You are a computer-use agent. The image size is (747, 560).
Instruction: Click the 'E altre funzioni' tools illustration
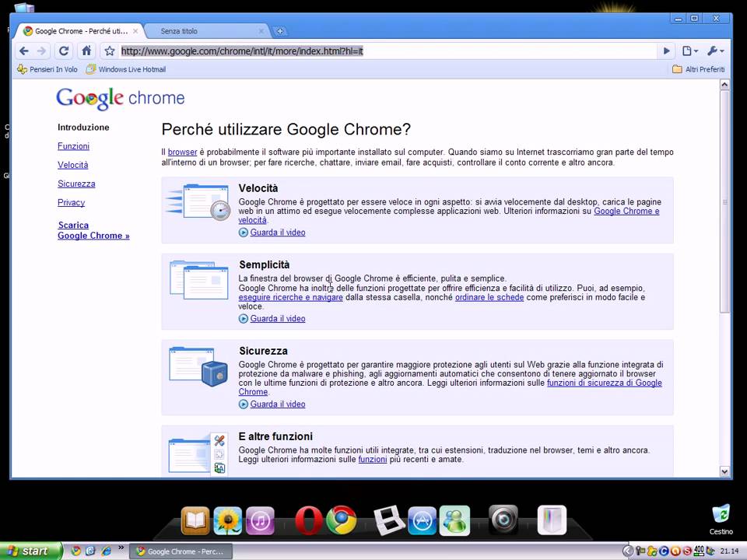(x=197, y=453)
